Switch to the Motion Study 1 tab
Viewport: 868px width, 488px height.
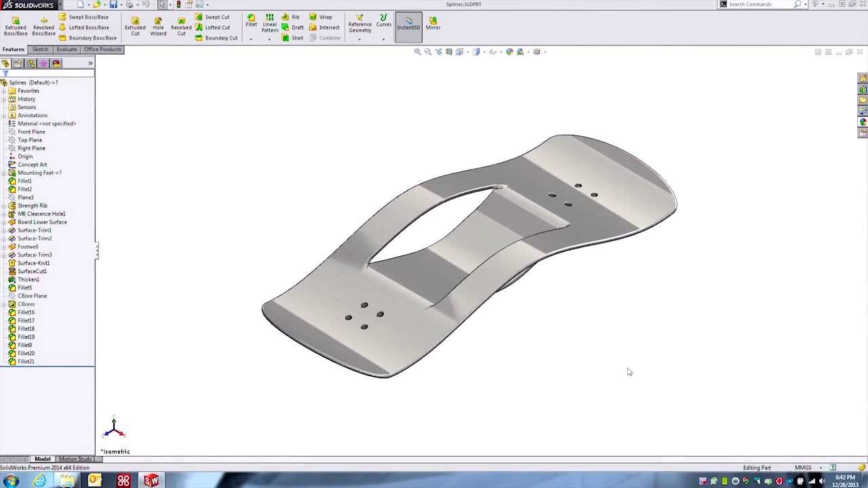(x=77, y=460)
